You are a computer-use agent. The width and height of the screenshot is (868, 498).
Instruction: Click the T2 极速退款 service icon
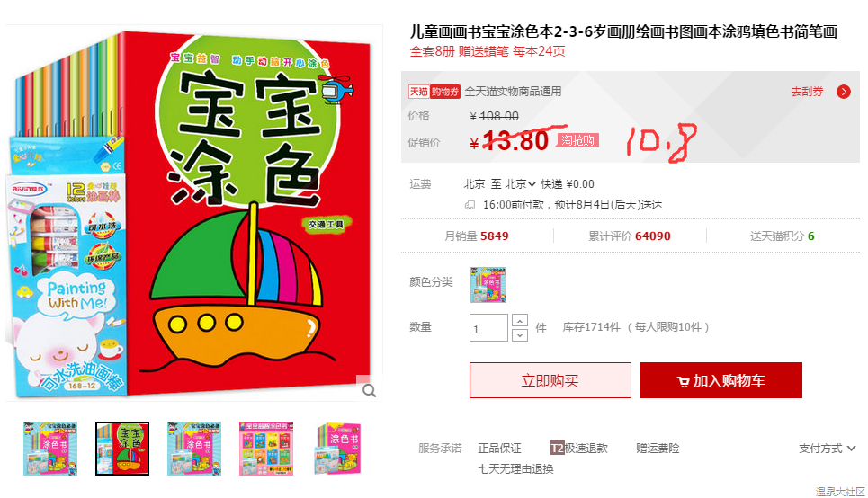click(557, 449)
